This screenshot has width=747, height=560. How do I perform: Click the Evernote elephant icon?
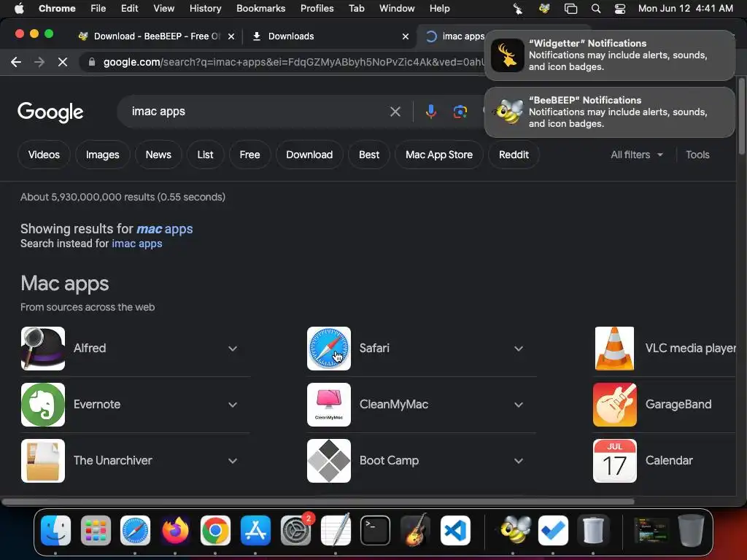tap(43, 404)
